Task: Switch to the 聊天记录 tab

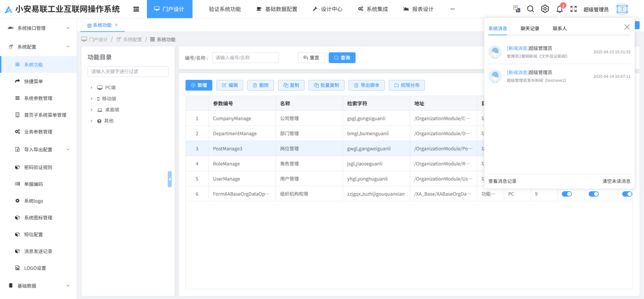Action: (x=530, y=28)
